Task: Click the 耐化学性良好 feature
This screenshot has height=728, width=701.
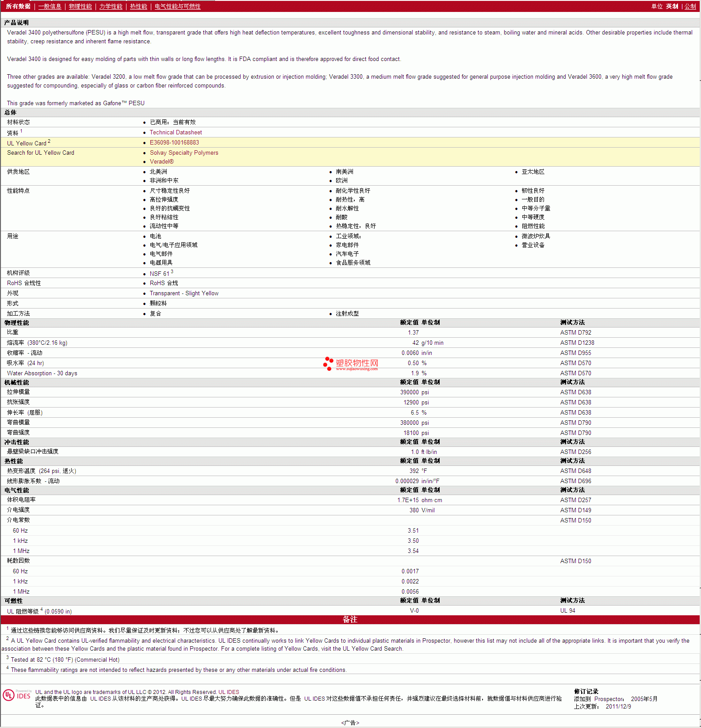Action: point(353,191)
